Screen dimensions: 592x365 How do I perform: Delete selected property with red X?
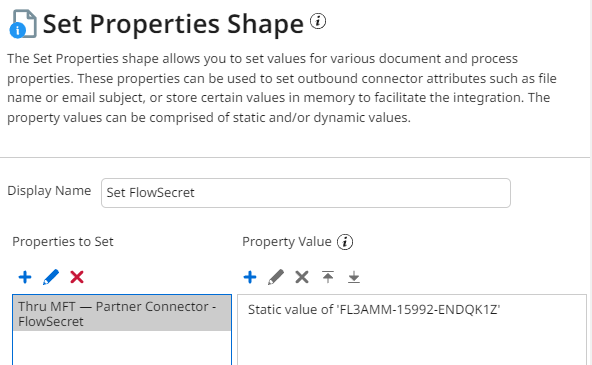click(77, 277)
